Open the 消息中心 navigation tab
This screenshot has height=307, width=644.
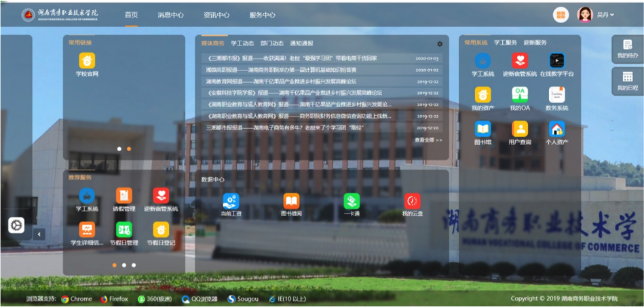pos(170,15)
